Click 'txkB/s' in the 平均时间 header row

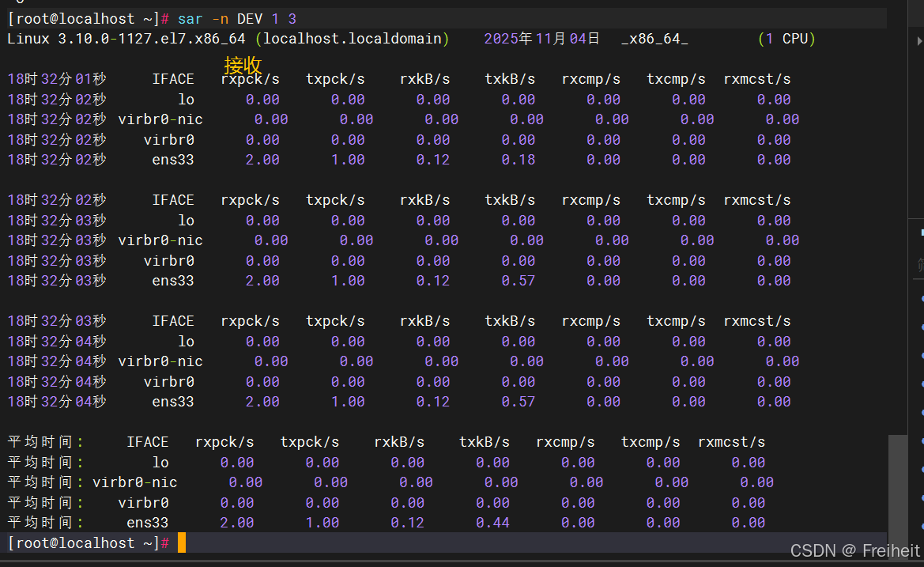(485, 442)
